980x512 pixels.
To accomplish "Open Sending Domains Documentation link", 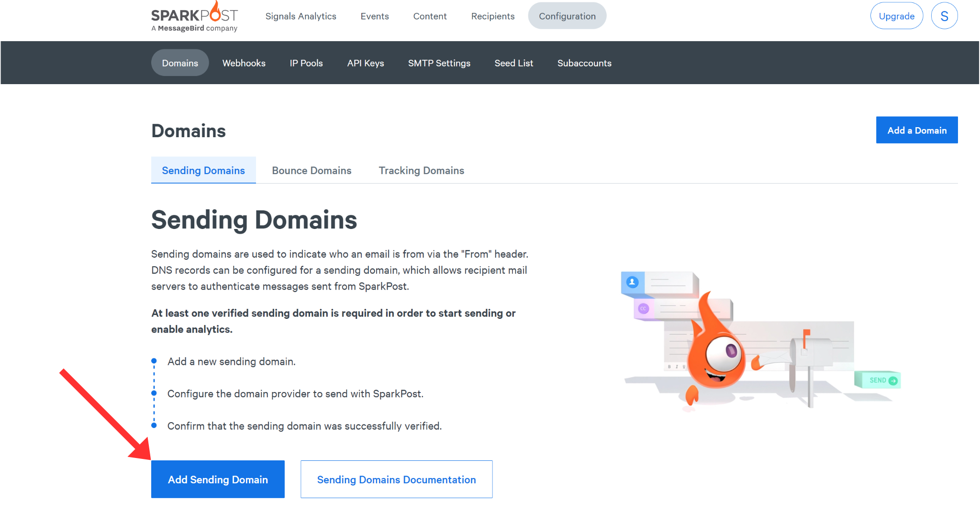I will click(396, 479).
